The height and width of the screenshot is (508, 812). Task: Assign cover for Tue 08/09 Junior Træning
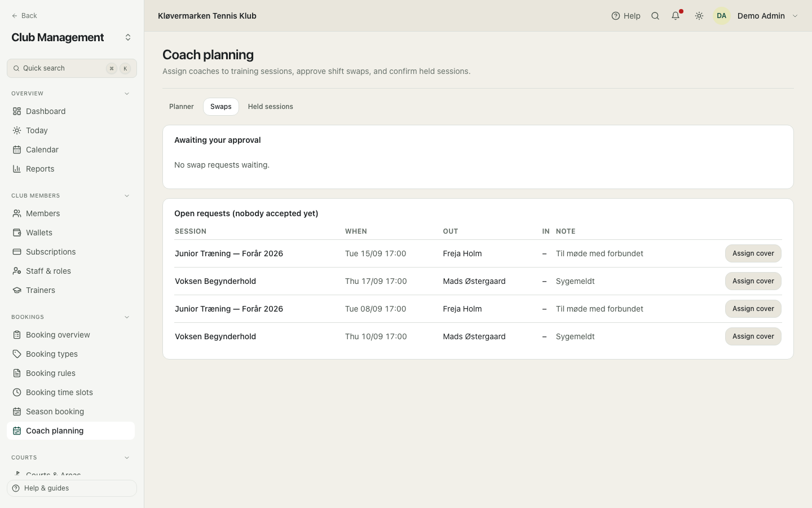pyautogui.click(x=753, y=309)
